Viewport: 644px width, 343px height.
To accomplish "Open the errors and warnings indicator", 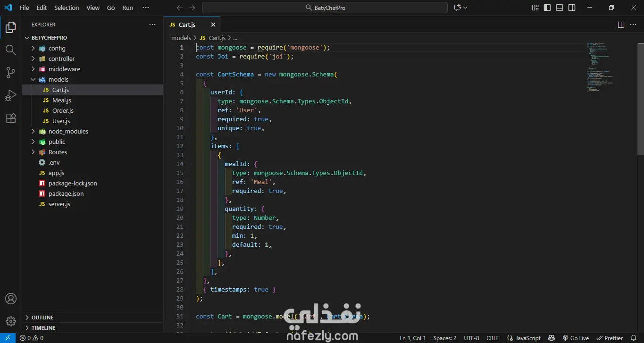I will 32,338.
